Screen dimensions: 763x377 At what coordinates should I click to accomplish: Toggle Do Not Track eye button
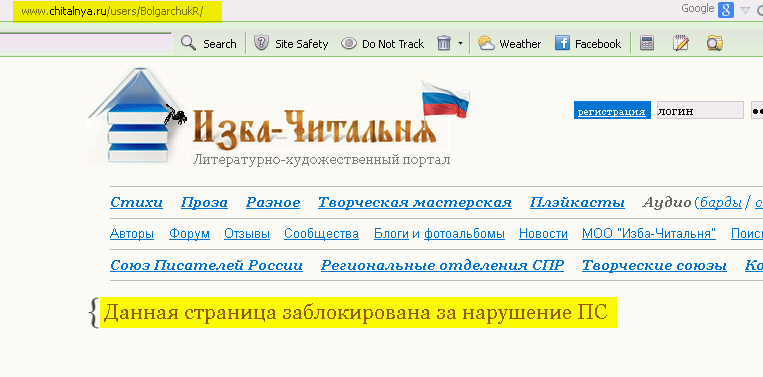(x=382, y=44)
